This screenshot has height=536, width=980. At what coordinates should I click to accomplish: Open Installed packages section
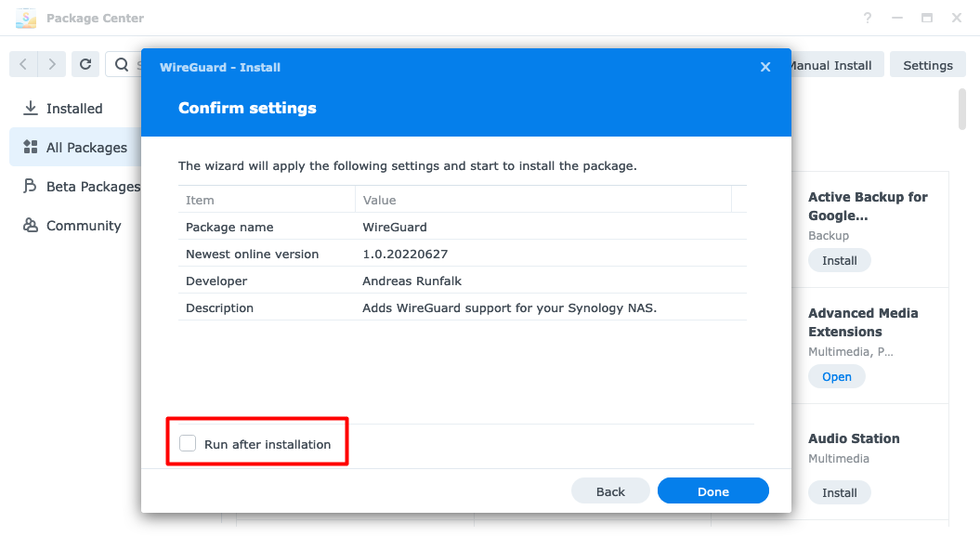click(x=74, y=109)
